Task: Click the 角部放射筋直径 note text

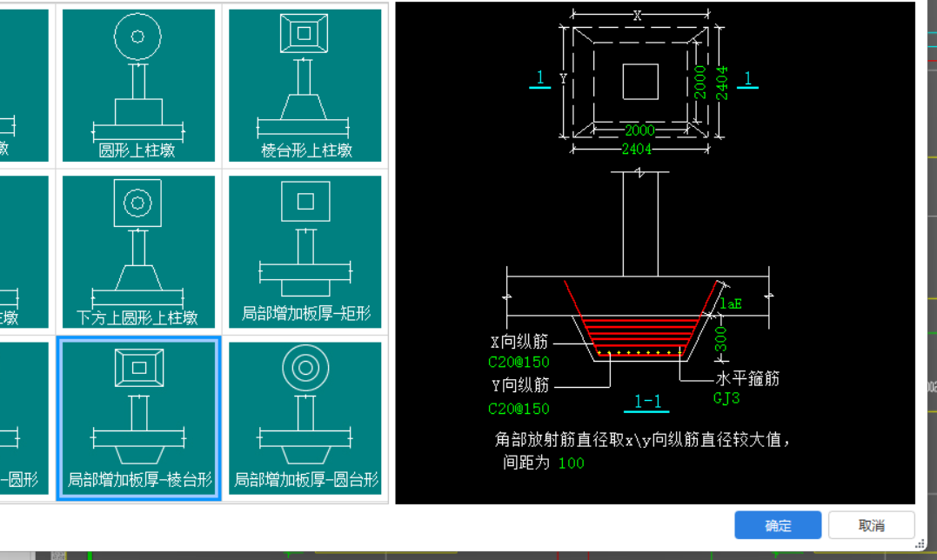Action: pyautogui.click(x=642, y=440)
